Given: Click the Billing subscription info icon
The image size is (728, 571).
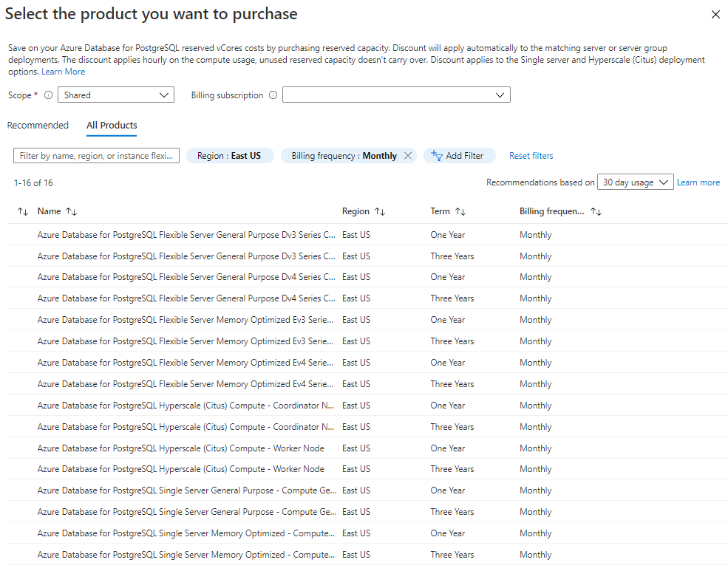Looking at the screenshot, I should click(x=273, y=95).
